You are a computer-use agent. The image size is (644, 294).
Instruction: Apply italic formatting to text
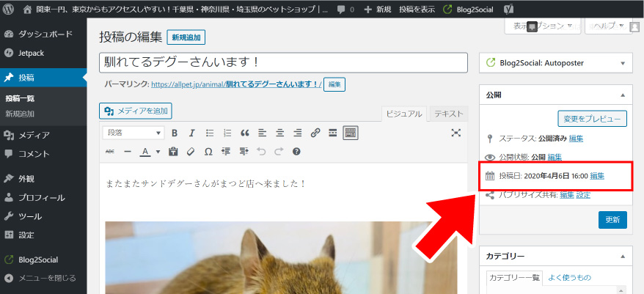tap(192, 133)
